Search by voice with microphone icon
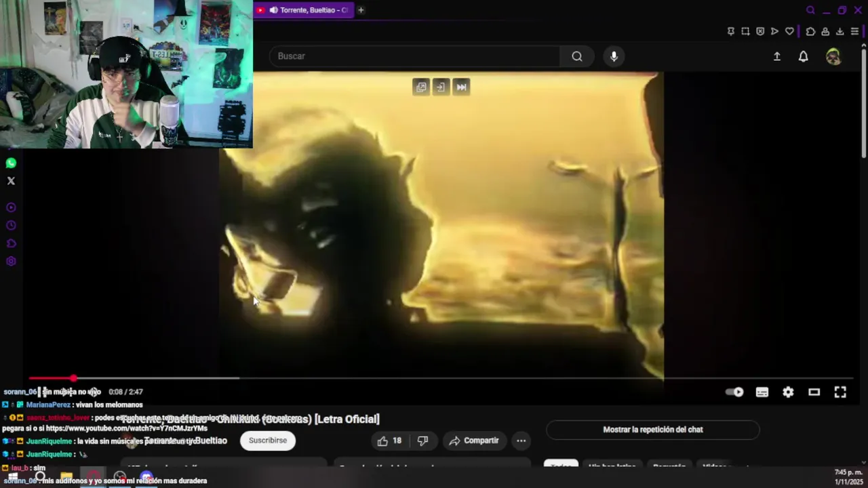The height and width of the screenshot is (488, 868). click(614, 56)
